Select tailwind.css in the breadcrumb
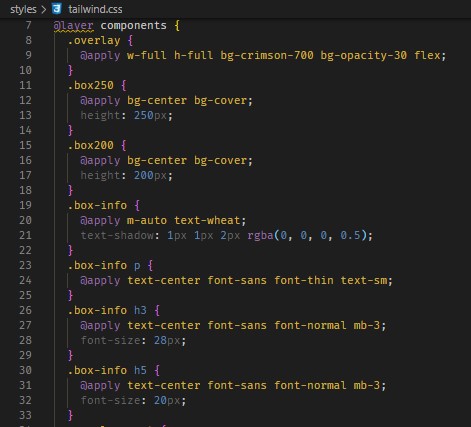 pos(95,9)
